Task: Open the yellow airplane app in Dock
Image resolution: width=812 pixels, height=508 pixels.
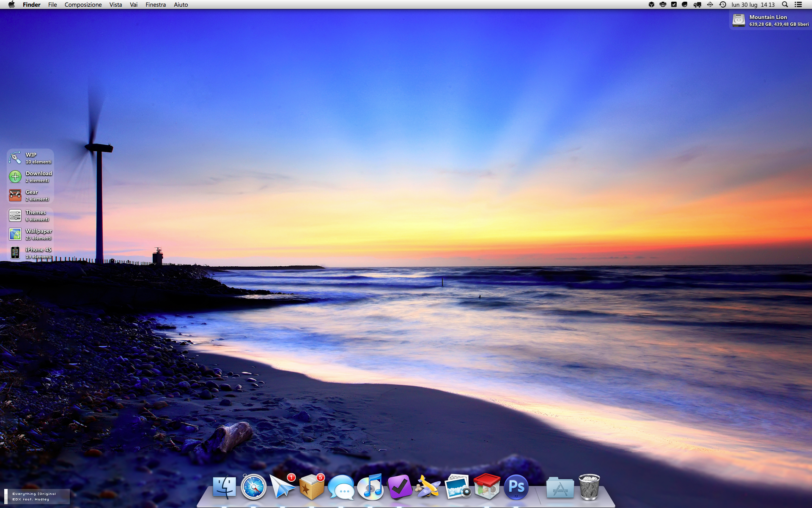Action: [x=428, y=487]
